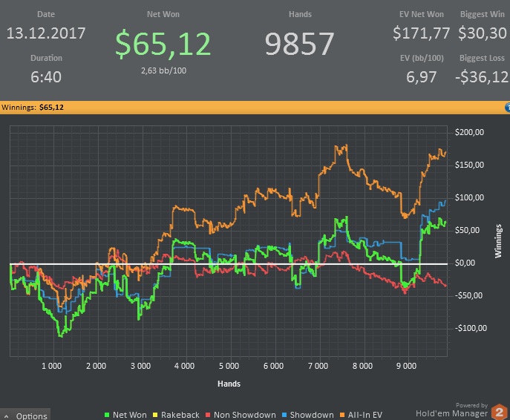
Task: Click the 2 000 x-axis tick label
Action: [x=96, y=366]
